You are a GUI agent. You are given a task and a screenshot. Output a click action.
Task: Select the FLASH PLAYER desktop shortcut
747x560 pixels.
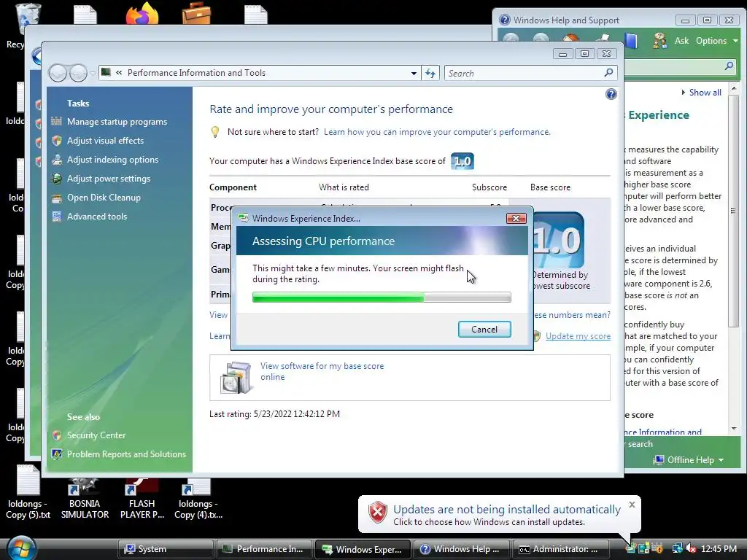[142, 499]
